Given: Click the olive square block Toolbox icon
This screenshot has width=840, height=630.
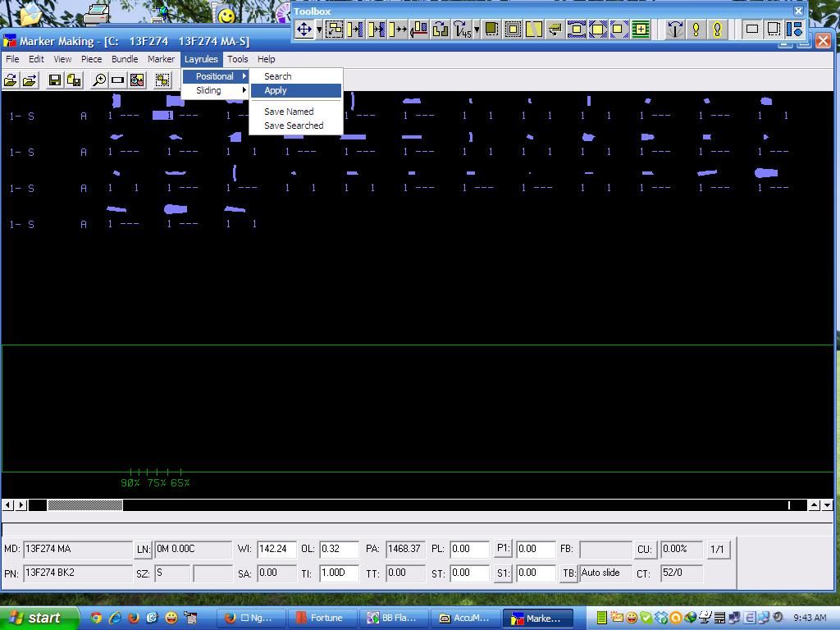Looking at the screenshot, I should pyautogui.click(x=491, y=29).
